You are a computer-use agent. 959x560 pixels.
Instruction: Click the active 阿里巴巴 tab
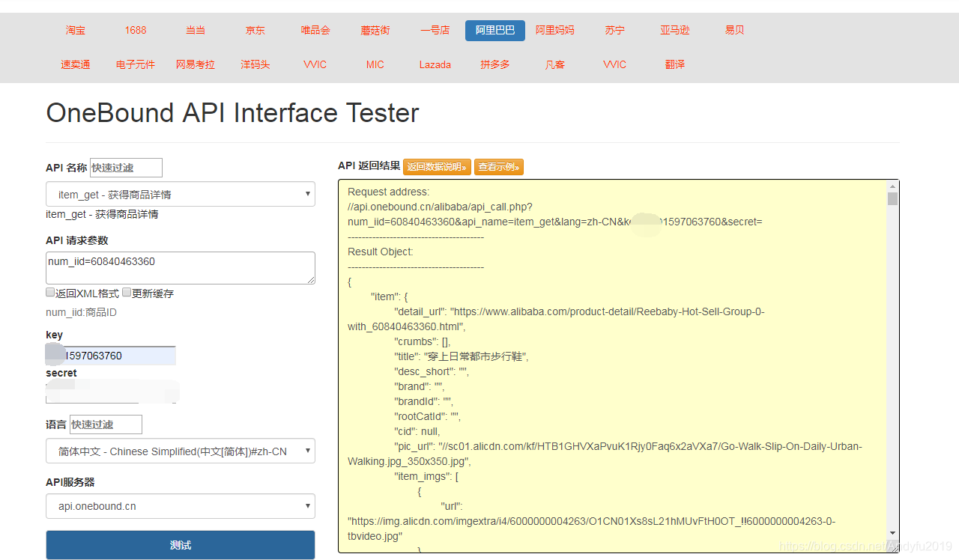pyautogui.click(x=495, y=31)
